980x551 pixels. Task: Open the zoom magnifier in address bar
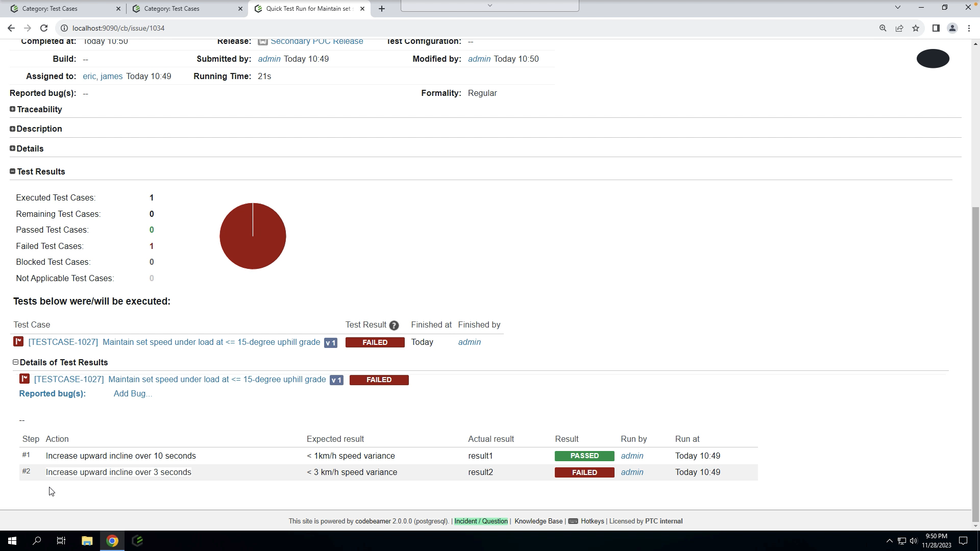(x=883, y=28)
